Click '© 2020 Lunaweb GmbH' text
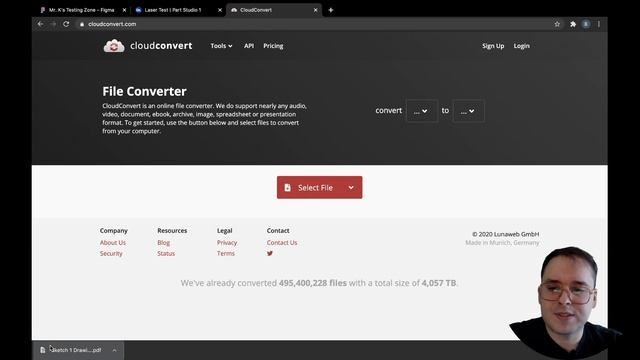Screen dimensions: 640x360 506,234
